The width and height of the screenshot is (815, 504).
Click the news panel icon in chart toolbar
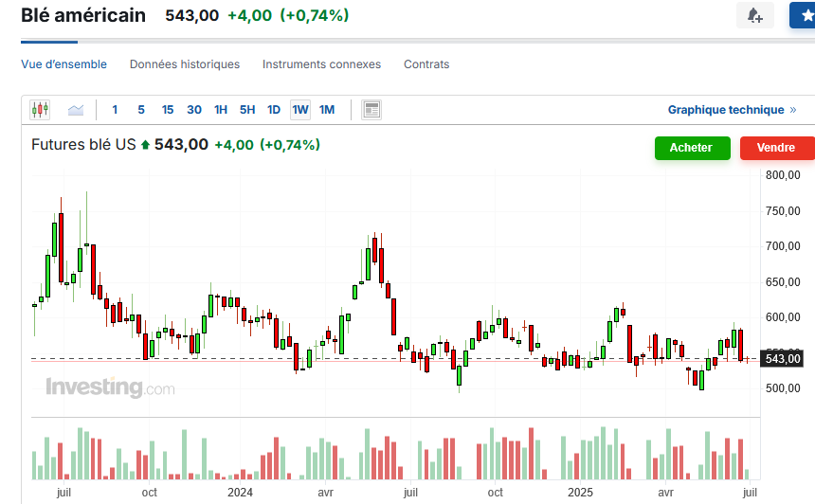(x=371, y=110)
